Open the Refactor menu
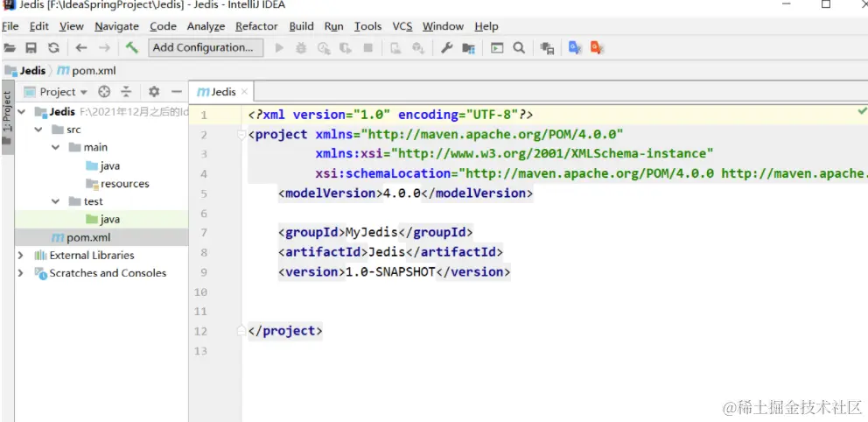This screenshot has height=422, width=868. pyautogui.click(x=256, y=26)
